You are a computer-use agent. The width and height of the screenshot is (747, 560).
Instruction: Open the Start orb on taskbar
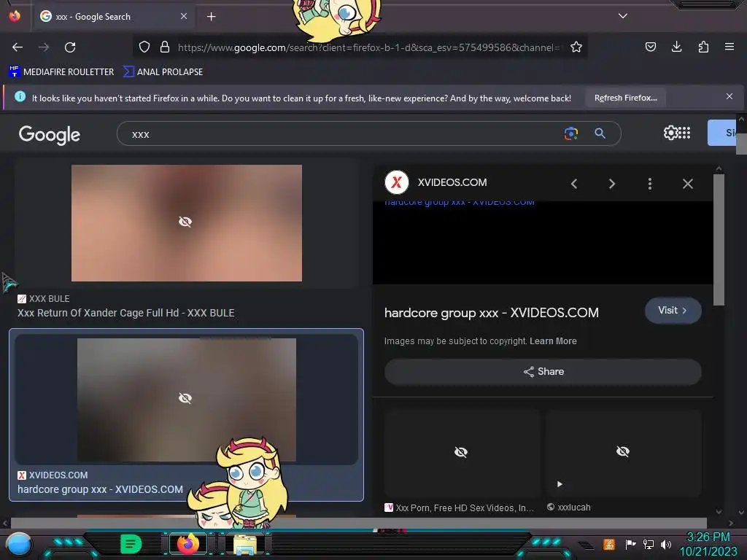point(18,544)
